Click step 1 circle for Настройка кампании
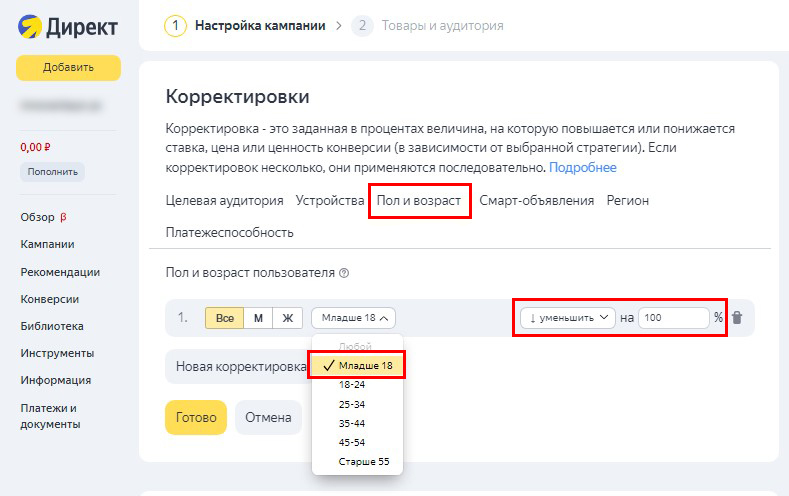 (175, 26)
